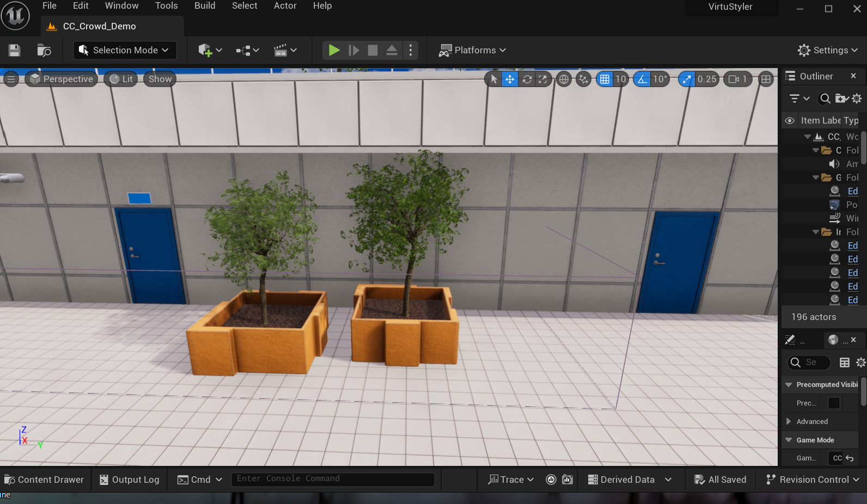This screenshot has height=504, width=867.
Task: Click the eject button in the play toolbar
Action: [392, 50]
